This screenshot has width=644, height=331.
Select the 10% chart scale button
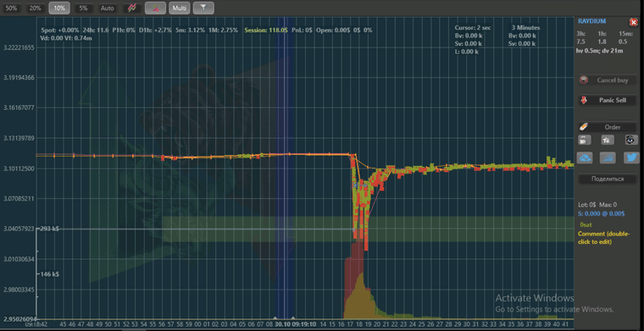click(x=59, y=8)
